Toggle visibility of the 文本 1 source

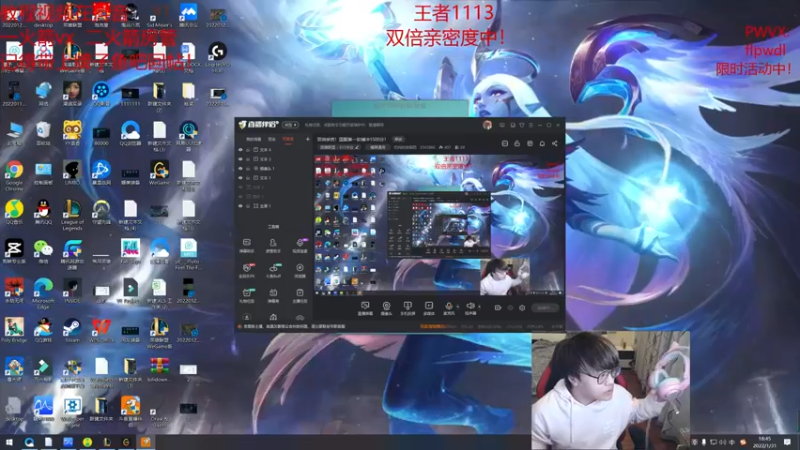point(240,178)
